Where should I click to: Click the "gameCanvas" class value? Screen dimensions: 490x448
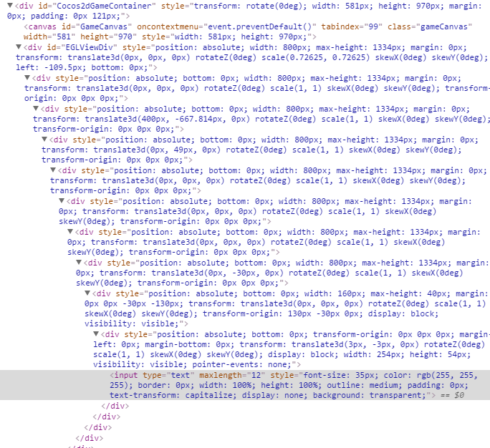(x=443, y=26)
